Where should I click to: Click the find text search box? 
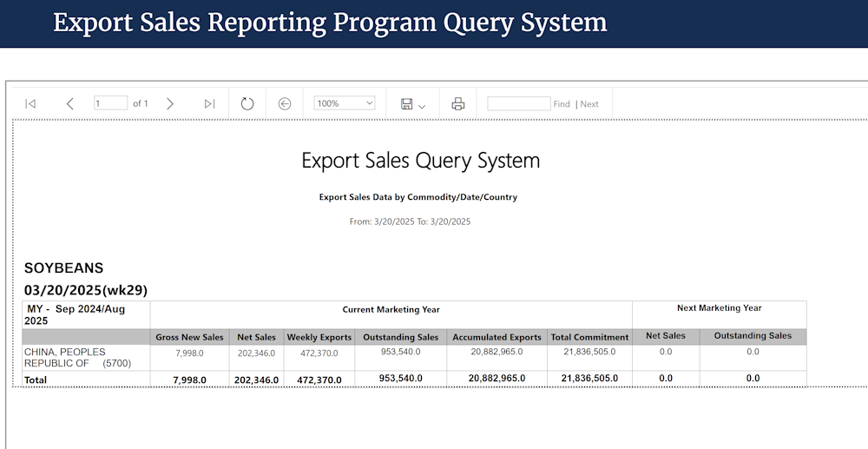pos(518,103)
